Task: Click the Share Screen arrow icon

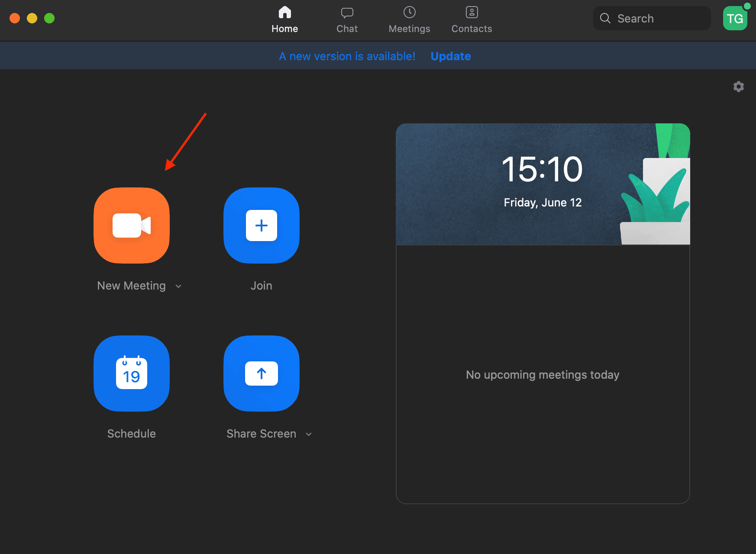Action: point(262,374)
